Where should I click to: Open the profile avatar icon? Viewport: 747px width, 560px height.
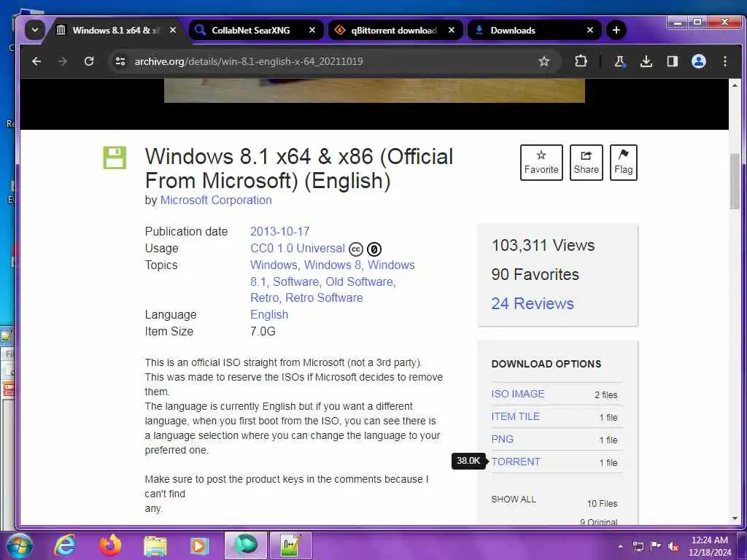click(x=698, y=61)
